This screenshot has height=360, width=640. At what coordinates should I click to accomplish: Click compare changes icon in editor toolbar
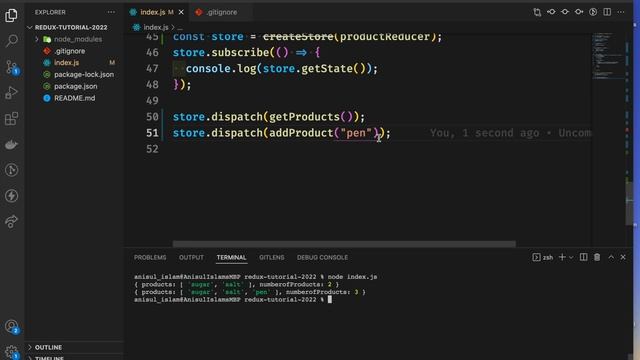point(537,12)
